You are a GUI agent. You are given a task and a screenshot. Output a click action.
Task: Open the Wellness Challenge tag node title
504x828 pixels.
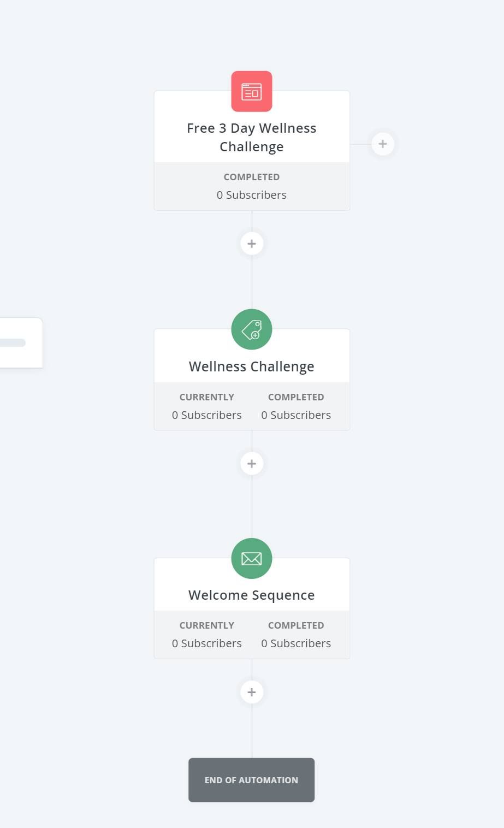(252, 366)
